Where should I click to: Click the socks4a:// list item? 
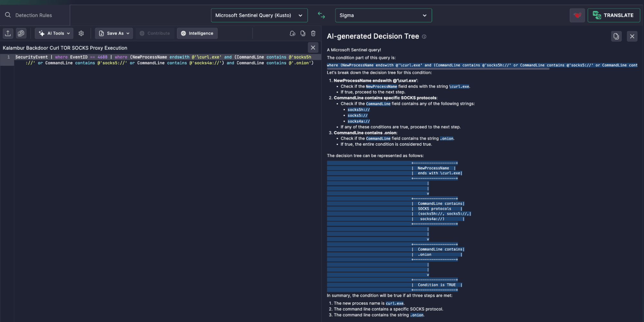[x=359, y=121]
